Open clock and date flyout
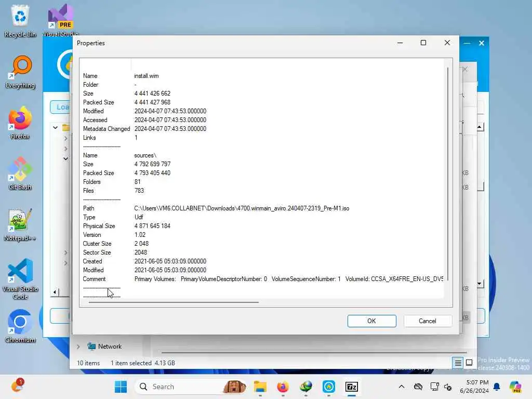The width and height of the screenshot is (532, 399). 474,387
